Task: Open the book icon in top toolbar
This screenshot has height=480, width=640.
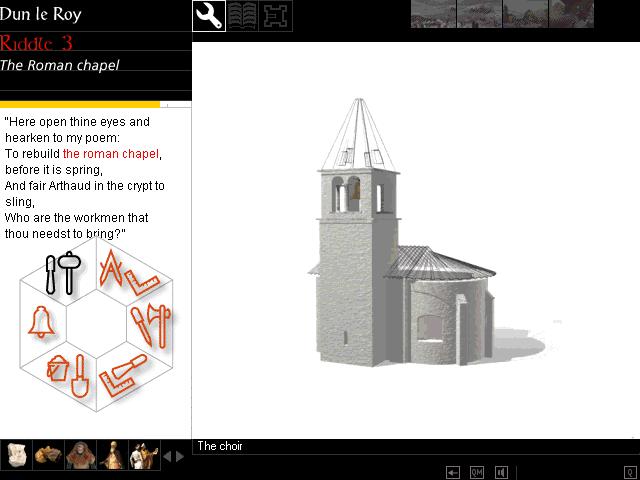Action: tap(242, 16)
